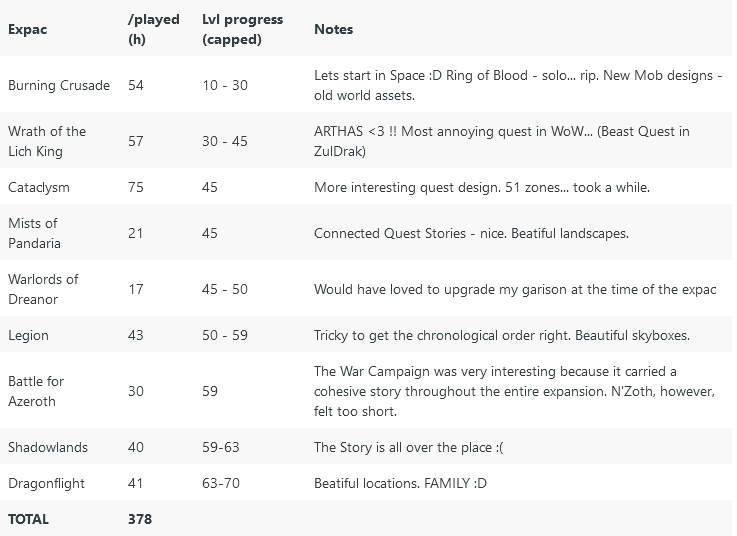Screen dimensions: 737x536
Task: Select the Battle for Azeroth cell
Action: click(x=36, y=391)
